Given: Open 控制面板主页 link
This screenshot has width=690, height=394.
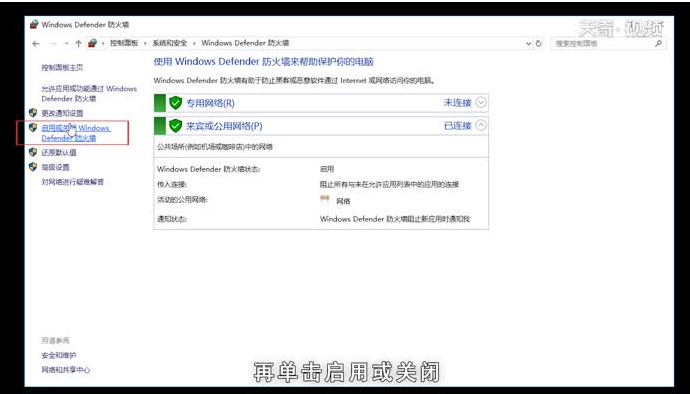Looking at the screenshot, I should (62, 67).
